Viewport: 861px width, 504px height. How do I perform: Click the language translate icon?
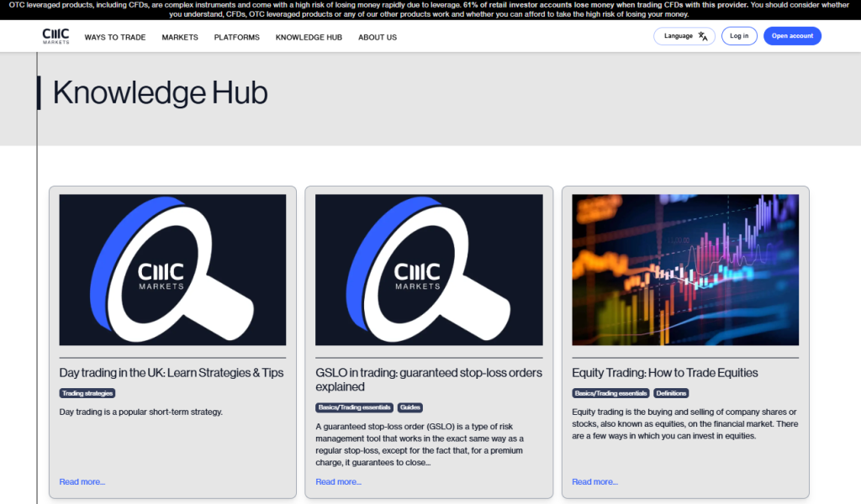tap(703, 36)
